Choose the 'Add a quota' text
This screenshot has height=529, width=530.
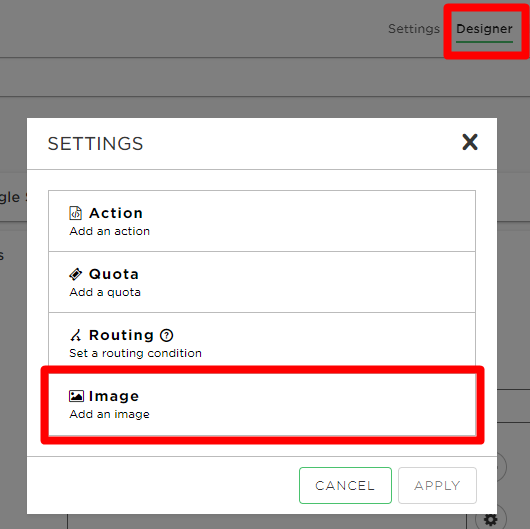[x=105, y=292]
